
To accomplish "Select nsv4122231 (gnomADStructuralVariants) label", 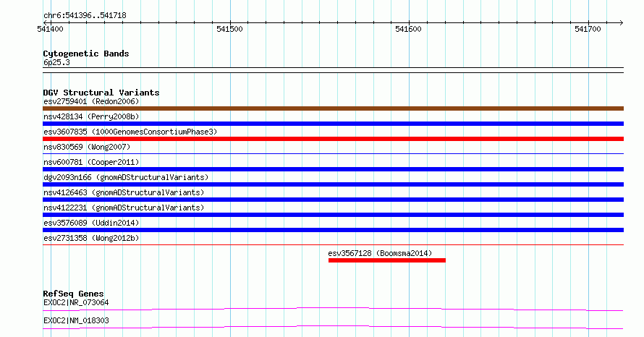I will click(x=124, y=208).
